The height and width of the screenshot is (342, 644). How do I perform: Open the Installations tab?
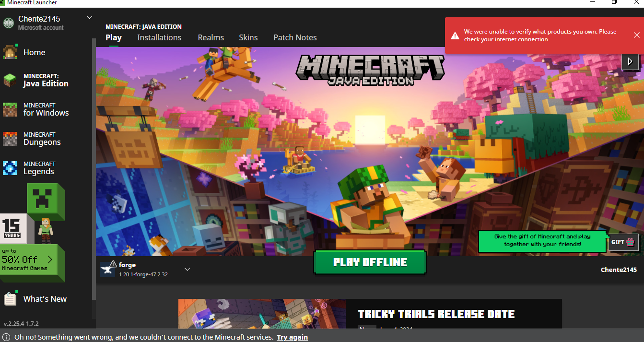[159, 37]
